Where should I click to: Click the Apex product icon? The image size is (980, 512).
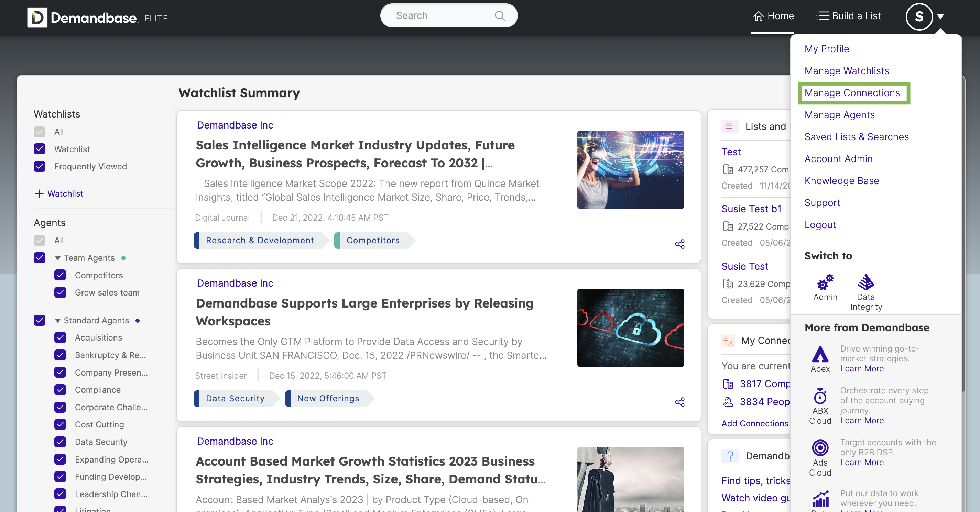[820, 354]
